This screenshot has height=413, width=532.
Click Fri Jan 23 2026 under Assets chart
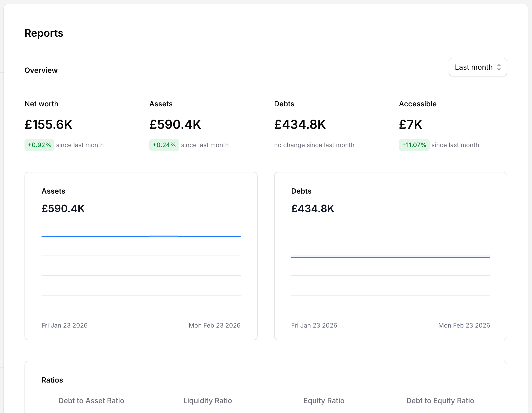point(64,325)
